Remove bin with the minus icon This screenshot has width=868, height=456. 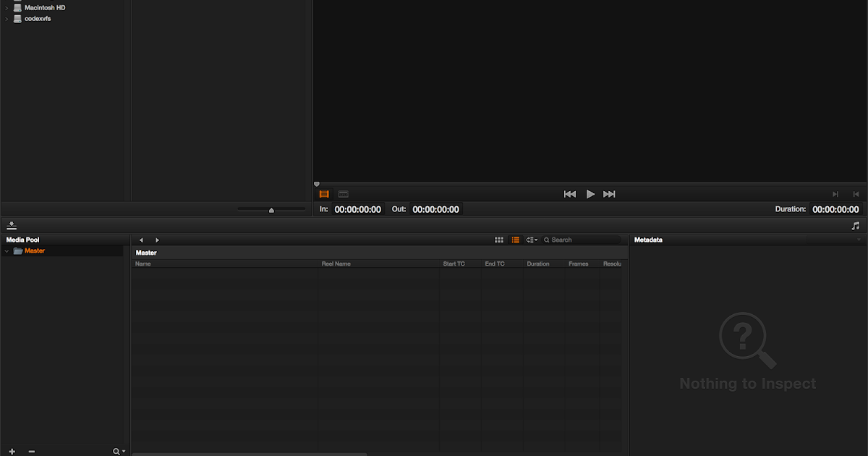31,451
